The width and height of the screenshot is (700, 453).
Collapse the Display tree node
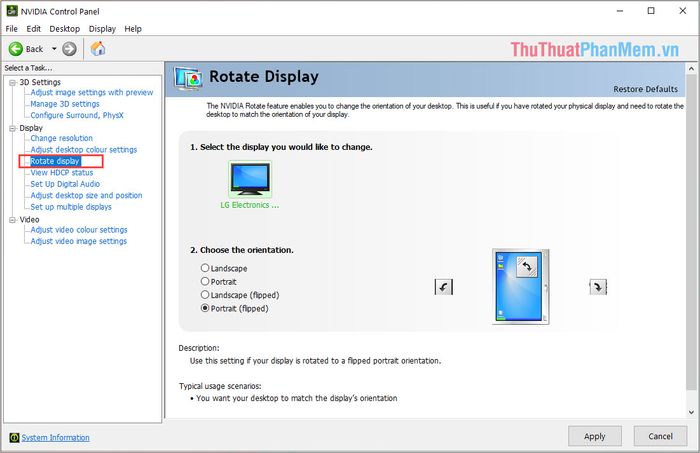pyautogui.click(x=13, y=128)
